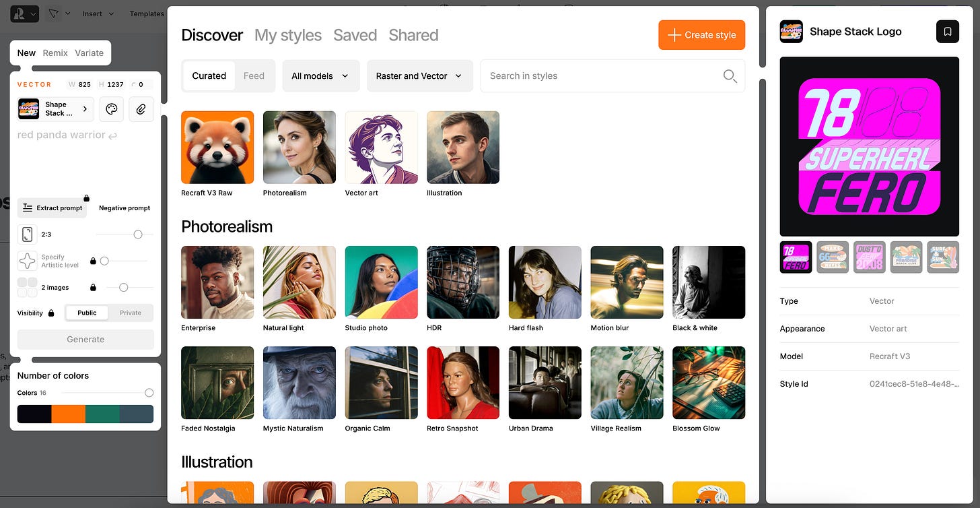Open the Templates menu

(147, 13)
